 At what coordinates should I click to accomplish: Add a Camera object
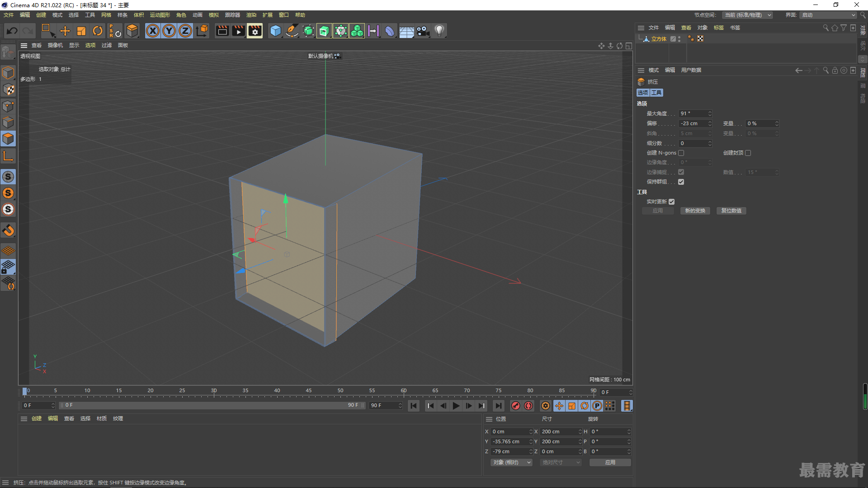423,31
